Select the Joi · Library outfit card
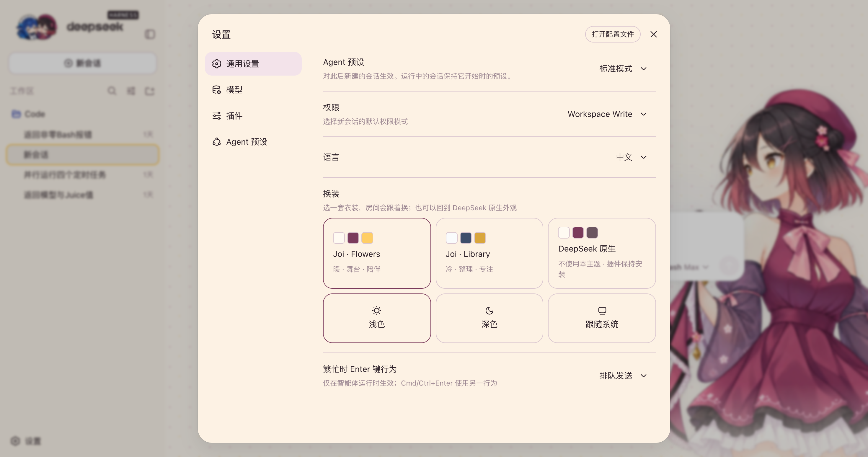This screenshot has width=868, height=457. point(489,253)
